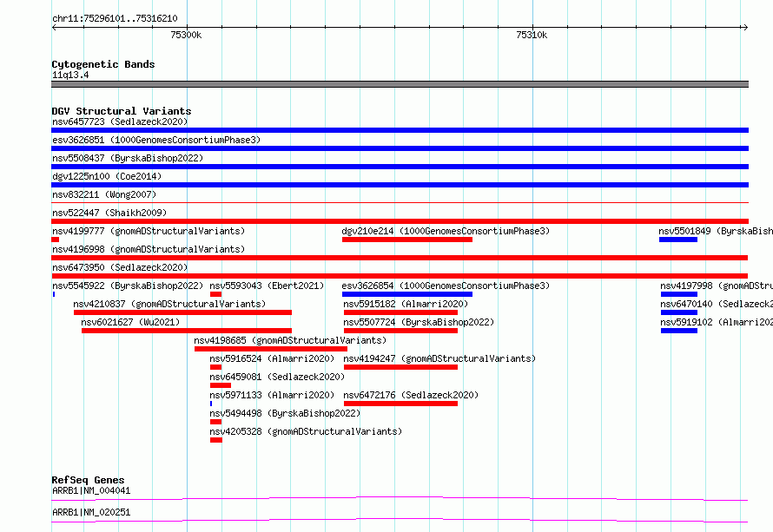Click the 11q13.4 cytogenetic band bar
This screenshot has height=532, width=773.
click(x=400, y=84)
